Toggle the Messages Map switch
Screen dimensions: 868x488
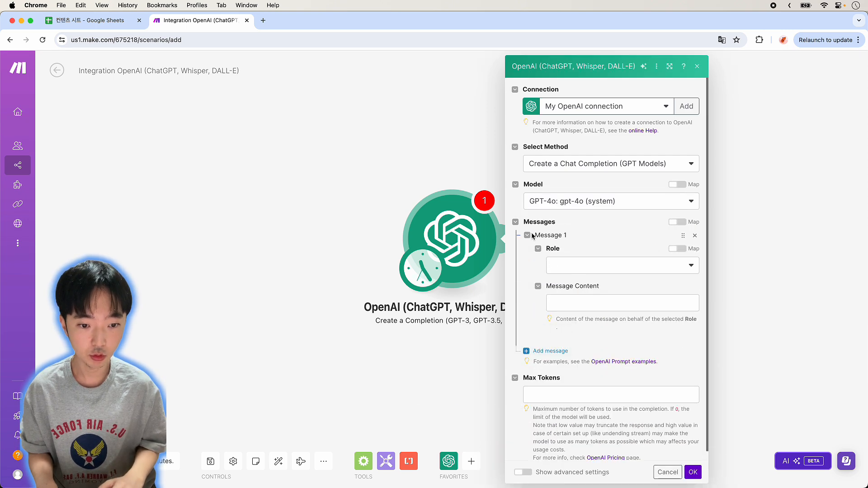677,222
